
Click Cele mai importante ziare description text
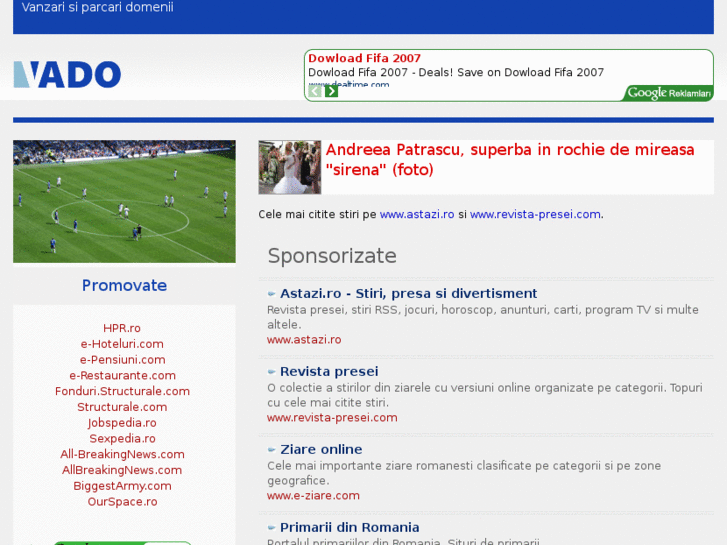point(464,473)
